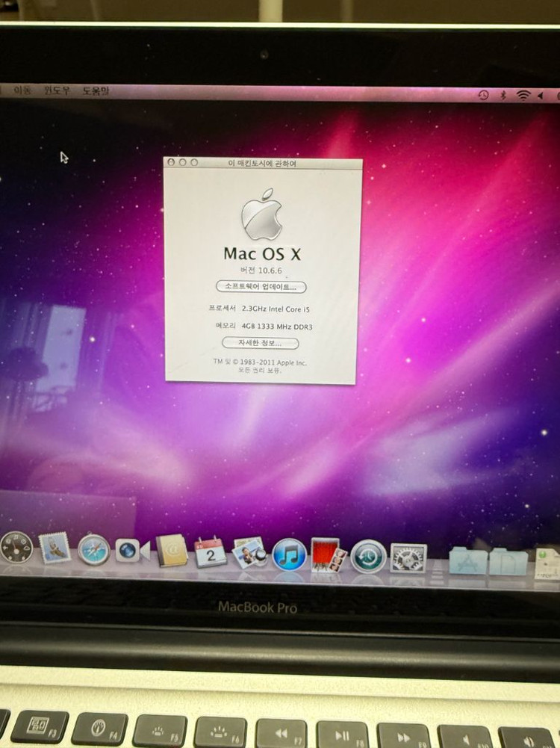
Task: Click version text 버전 10.6.6
Action: [261, 271]
